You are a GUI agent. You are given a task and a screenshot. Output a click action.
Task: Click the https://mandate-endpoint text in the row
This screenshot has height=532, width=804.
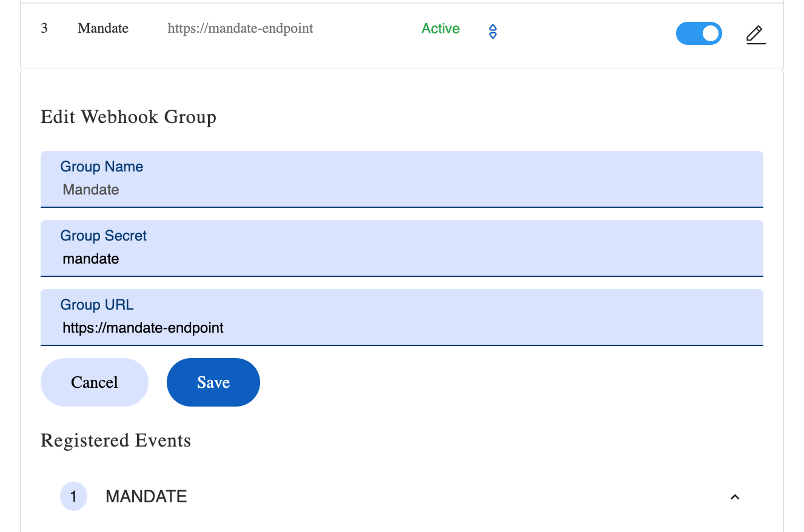pos(240,28)
